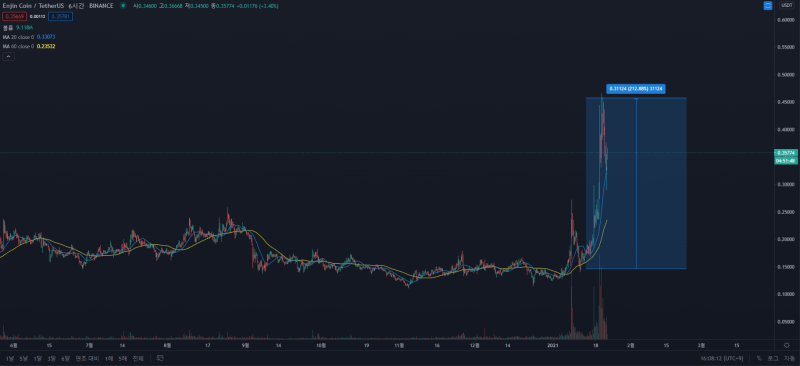Click the price range measurement label 0.31124 (212.88%)
Viewport: 800px width, 366px height.
636,89
